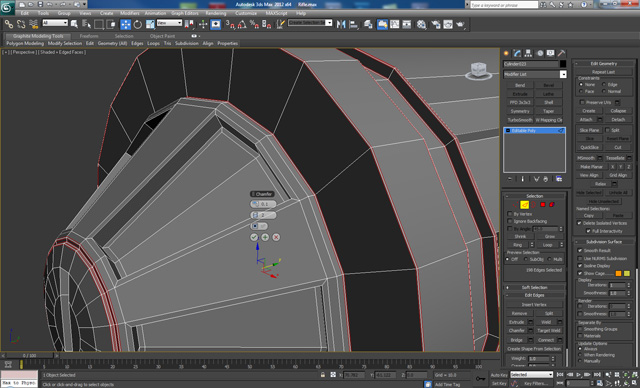Click the Apply and Continue plus in caddy

tap(265, 237)
